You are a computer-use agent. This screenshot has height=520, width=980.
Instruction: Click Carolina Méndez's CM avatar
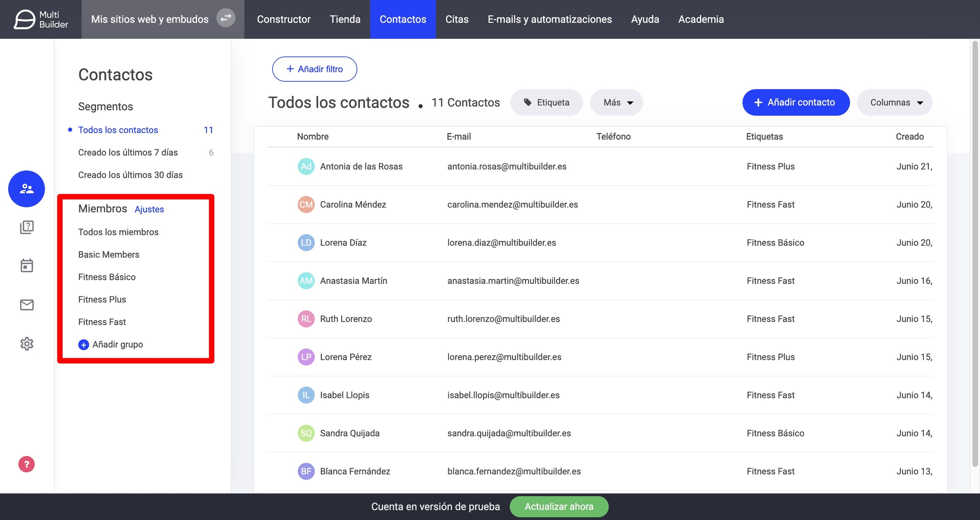(x=306, y=205)
